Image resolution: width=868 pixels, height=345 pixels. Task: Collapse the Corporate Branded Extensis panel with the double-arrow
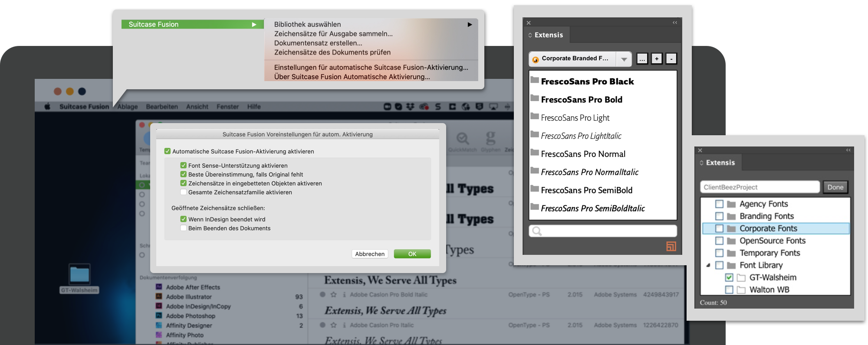(675, 23)
